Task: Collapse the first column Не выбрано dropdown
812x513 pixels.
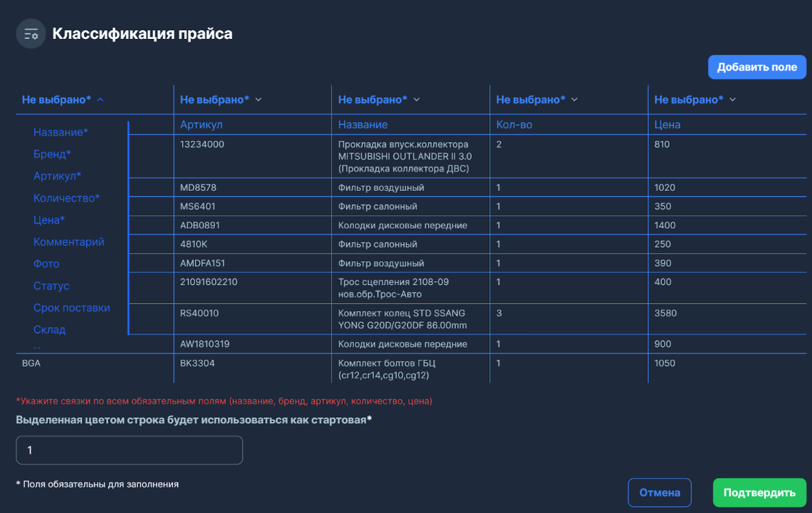Action: [x=63, y=100]
